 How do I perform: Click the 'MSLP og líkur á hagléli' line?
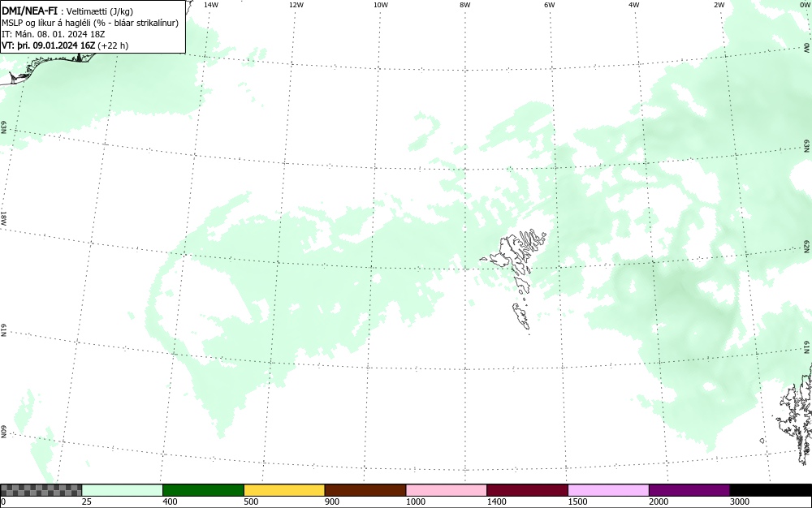[90, 23]
